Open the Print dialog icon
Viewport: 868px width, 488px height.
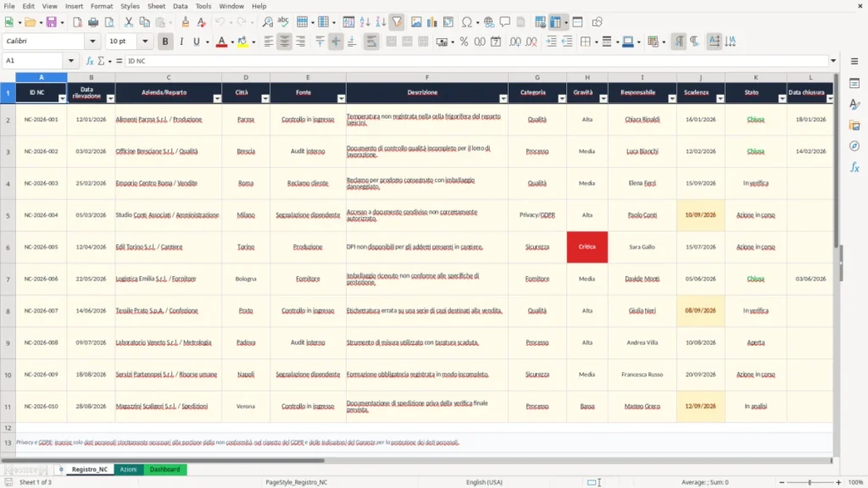(x=93, y=22)
